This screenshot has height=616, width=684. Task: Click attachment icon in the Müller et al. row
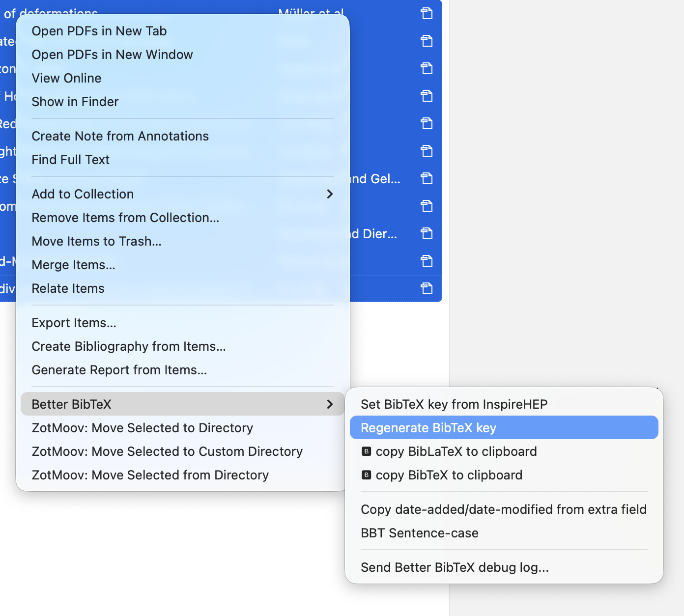pyautogui.click(x=427, y=13)
